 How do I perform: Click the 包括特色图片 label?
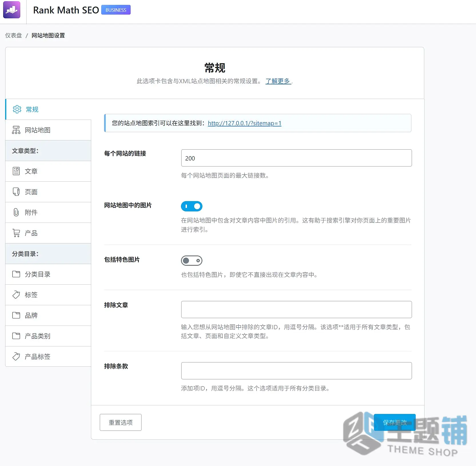tap(122, 259)
